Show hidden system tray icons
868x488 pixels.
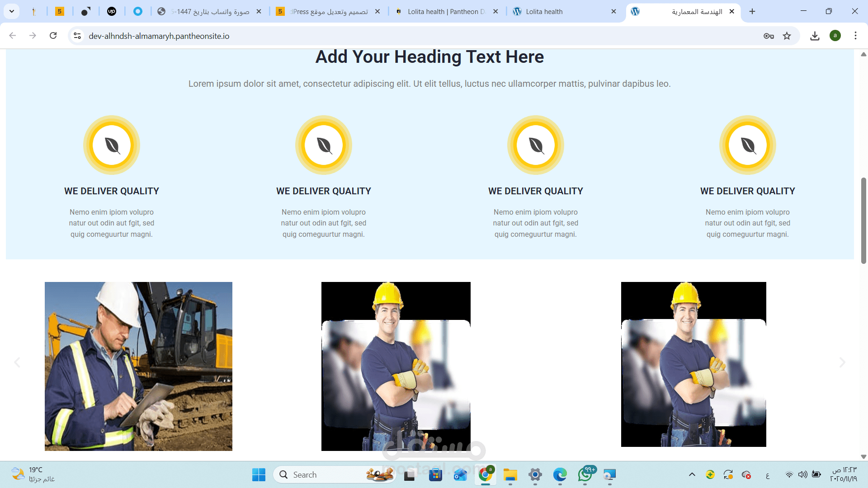point(692,474)
